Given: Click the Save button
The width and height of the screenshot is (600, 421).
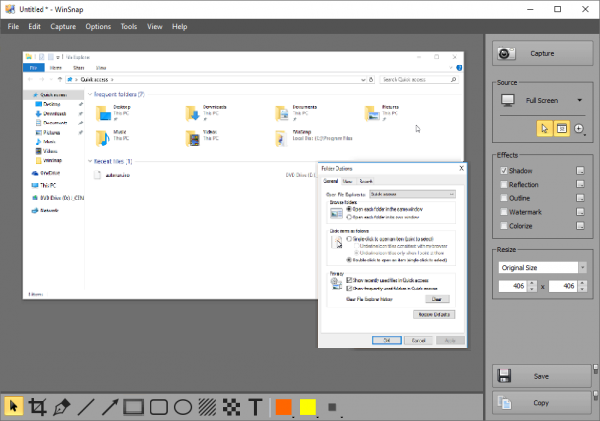Looking at the screenshot, I should coord(541,376).
